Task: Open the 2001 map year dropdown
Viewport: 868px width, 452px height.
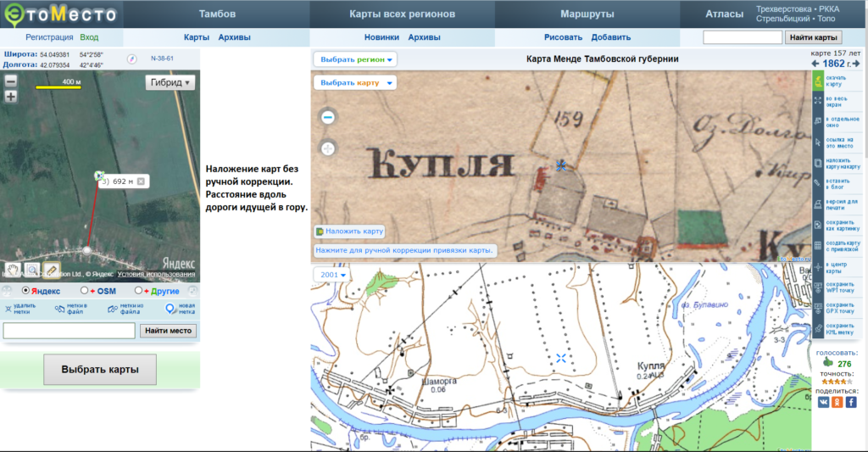Action: (331, 275)
